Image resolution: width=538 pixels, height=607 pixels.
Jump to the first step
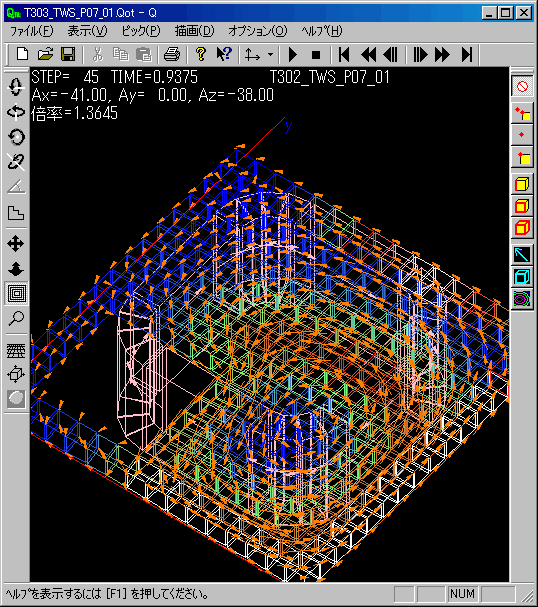(344, 55)
